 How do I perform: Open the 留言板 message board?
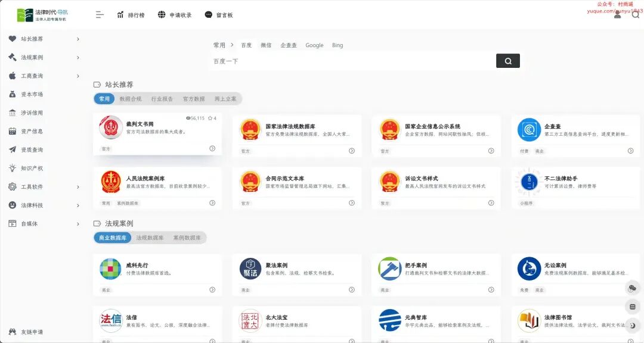tap(219, 15)
